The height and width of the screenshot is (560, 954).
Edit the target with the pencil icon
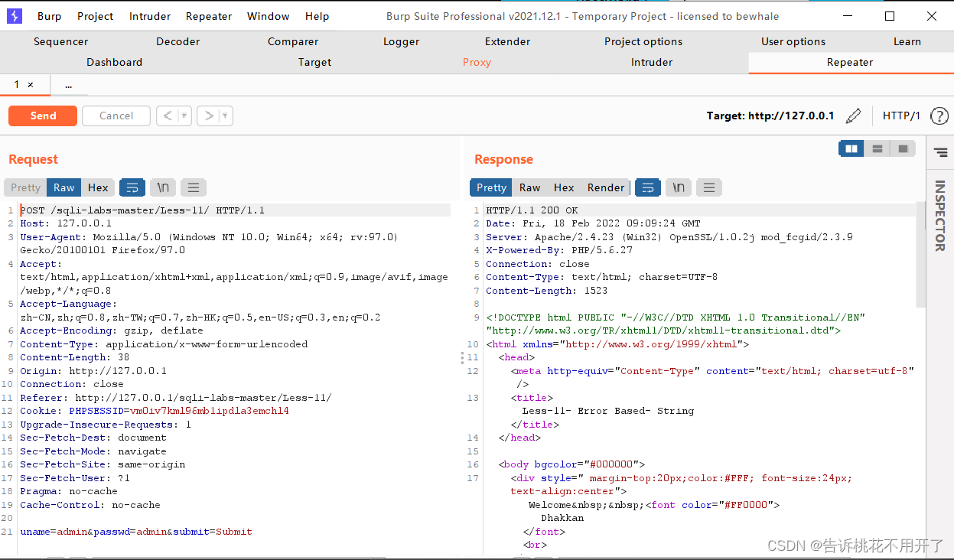click(x=854, y=116)
